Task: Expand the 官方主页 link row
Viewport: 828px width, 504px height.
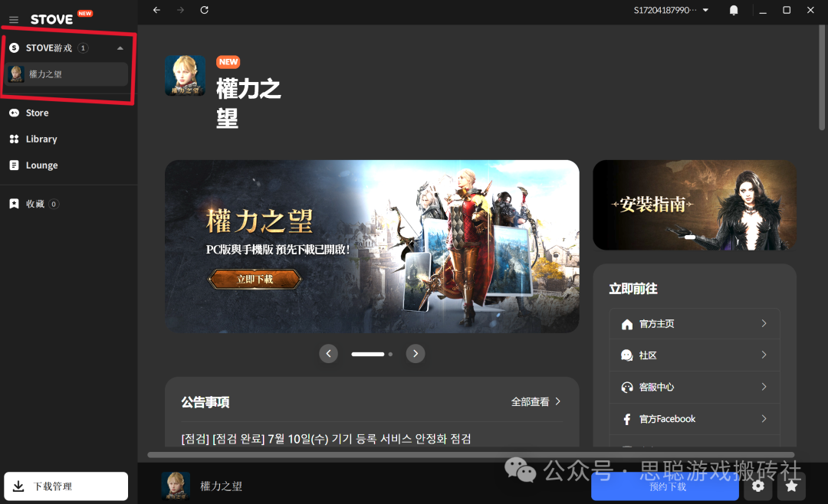Action: pos(695,324)
